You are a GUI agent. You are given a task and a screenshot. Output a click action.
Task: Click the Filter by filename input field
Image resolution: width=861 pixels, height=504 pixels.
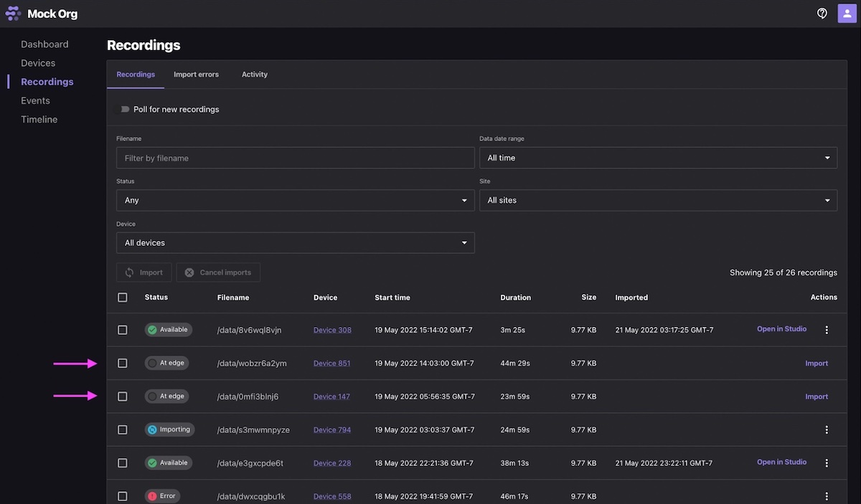point(296,158)
